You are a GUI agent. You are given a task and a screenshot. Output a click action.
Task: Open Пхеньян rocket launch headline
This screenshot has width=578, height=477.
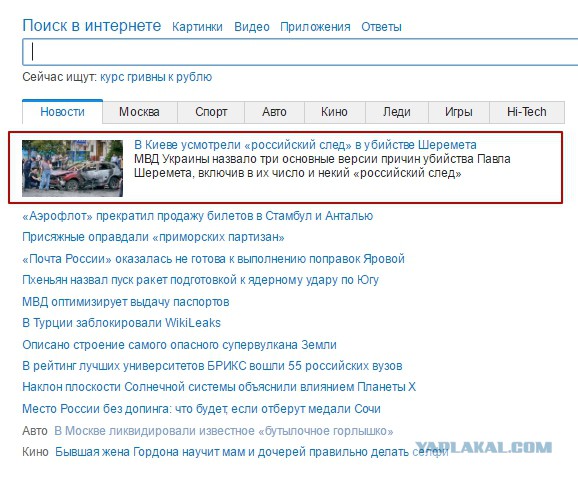(x=201, y=280)
